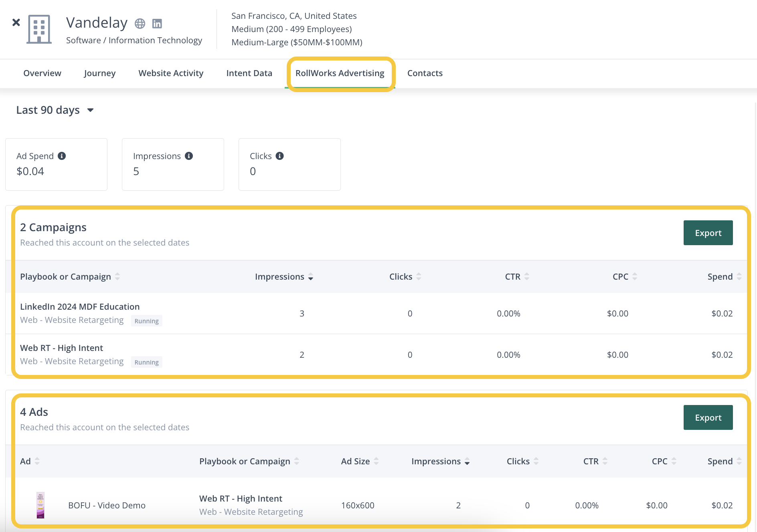Viewport: 757px width, 532px height.
Task: Open Web RT - High Intent link in ads table
Action: point(241,498)
